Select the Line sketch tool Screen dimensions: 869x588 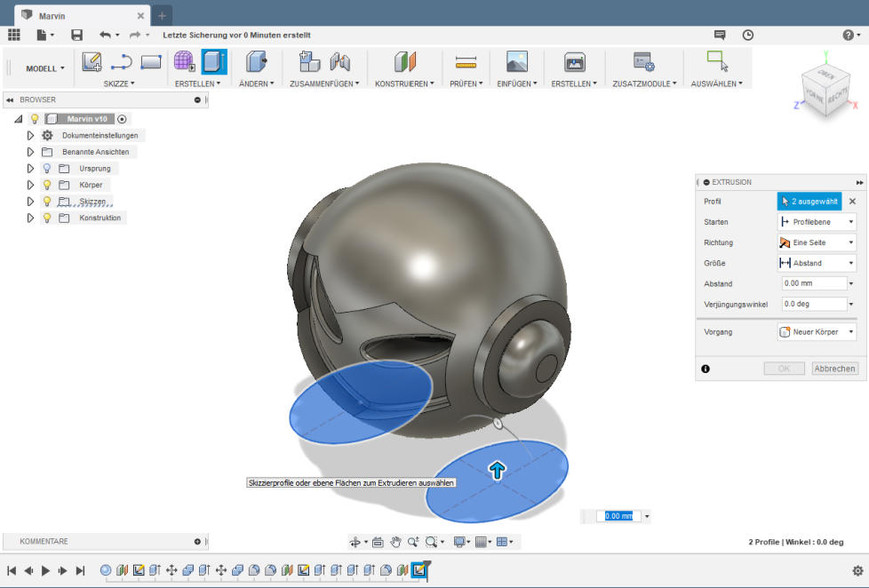(121, 61)
